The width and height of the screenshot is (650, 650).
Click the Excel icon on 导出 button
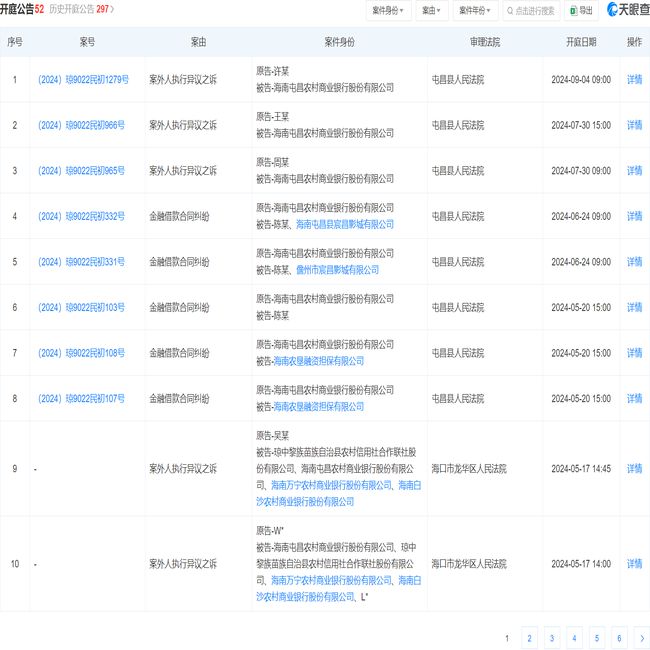tap(573, 11)
